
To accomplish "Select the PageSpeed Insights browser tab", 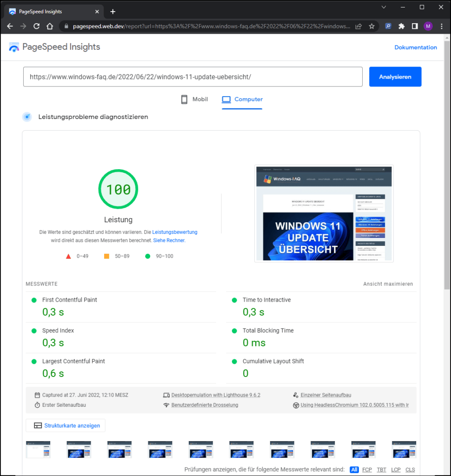I will click(54, 12).
